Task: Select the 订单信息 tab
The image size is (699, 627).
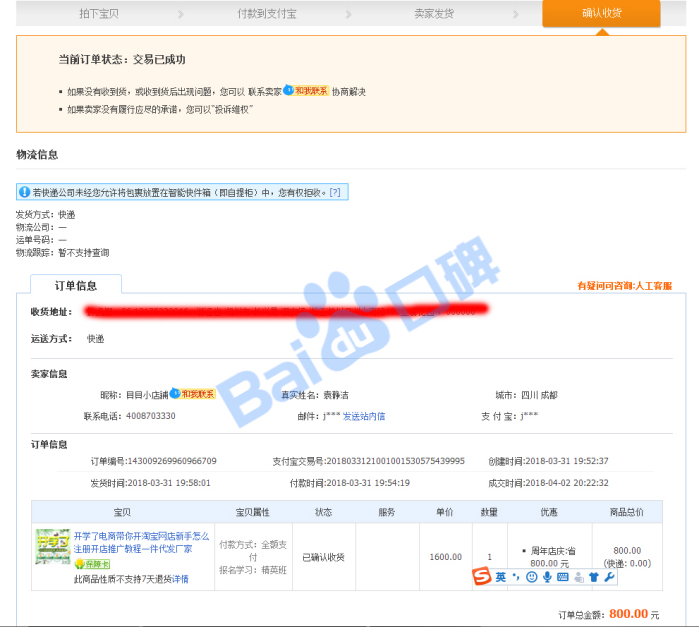Action: [x=76, y=285]
